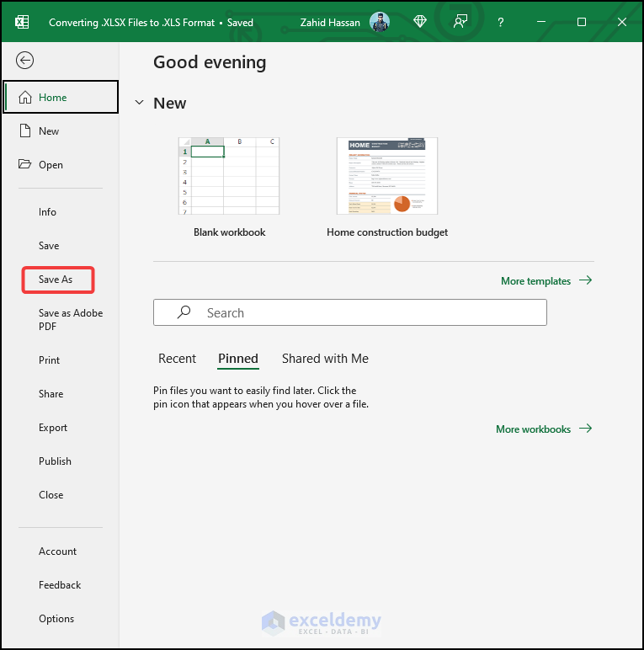Open the Share option
Screen dimensions: 644x650
51,394
